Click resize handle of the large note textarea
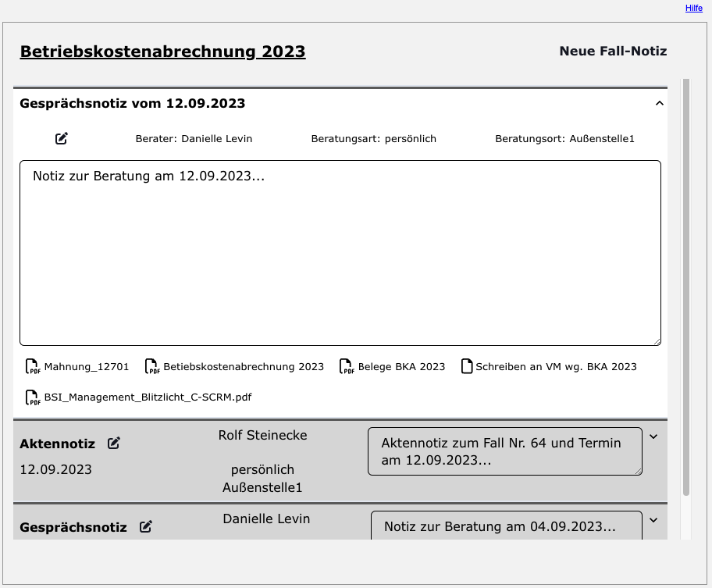 pyautogui.click(x=657, y=342)
